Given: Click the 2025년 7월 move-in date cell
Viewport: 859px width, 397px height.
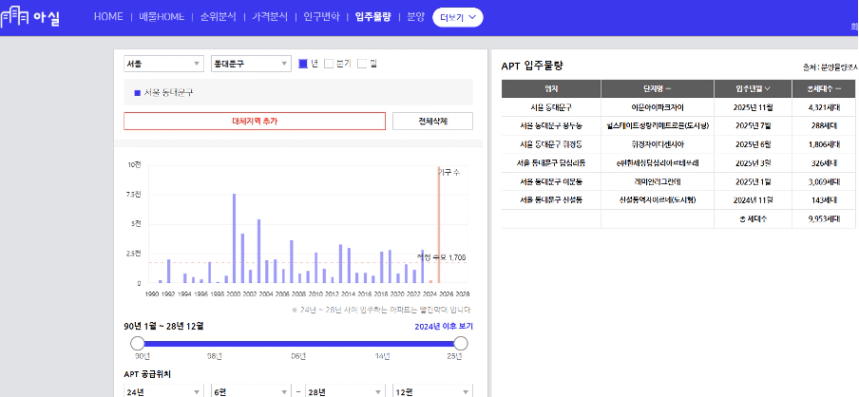Looking at the screenshot, I should coord(753,125).
